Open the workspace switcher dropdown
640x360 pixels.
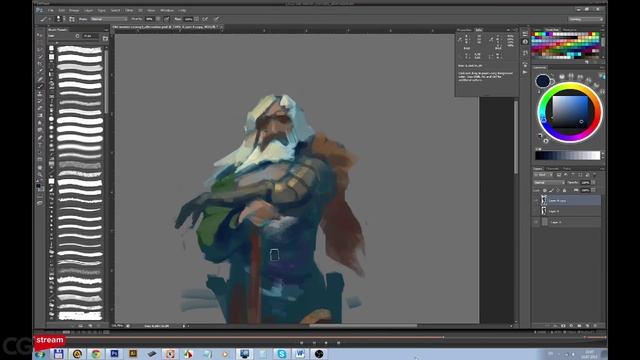click(x=586, y=19)
